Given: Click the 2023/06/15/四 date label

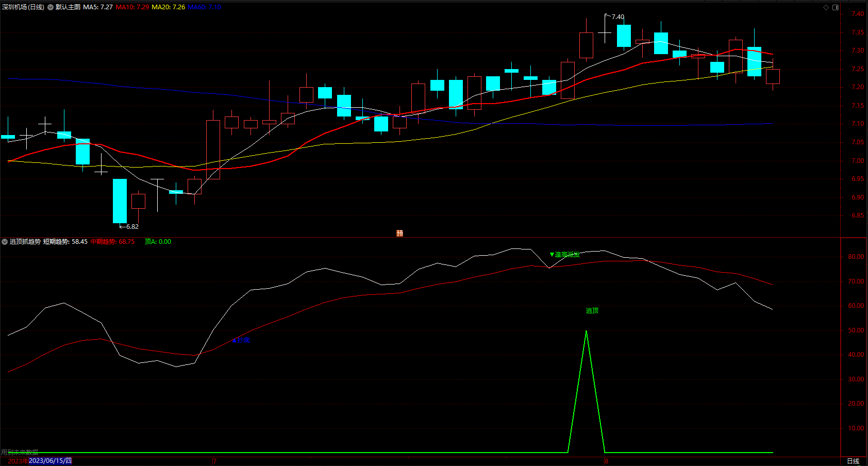Looking at the screenshot, I should [51, 461].
